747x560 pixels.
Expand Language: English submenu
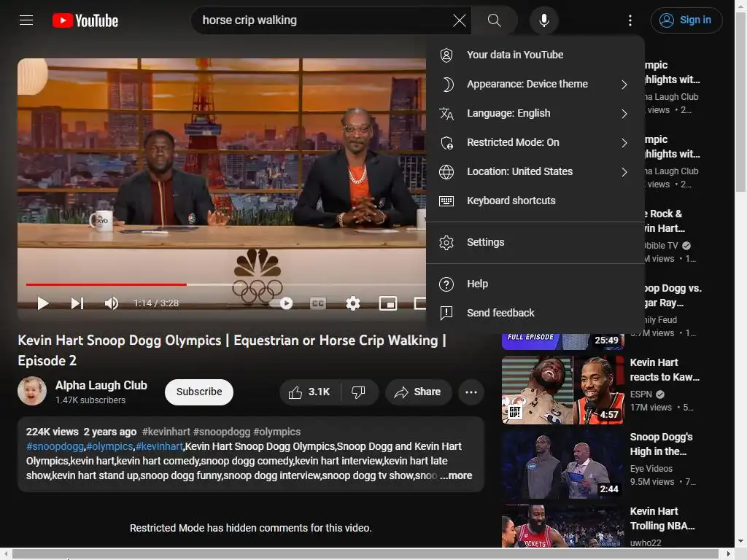pyautogui.click(x=535, y=113)
